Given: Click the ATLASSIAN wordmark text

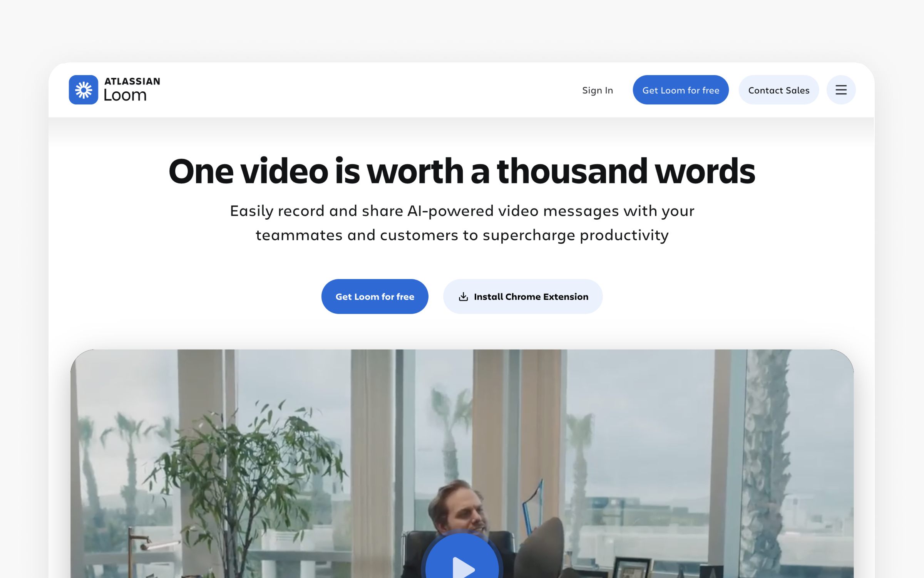Looking at the screenshot, I should click(132, 81).
